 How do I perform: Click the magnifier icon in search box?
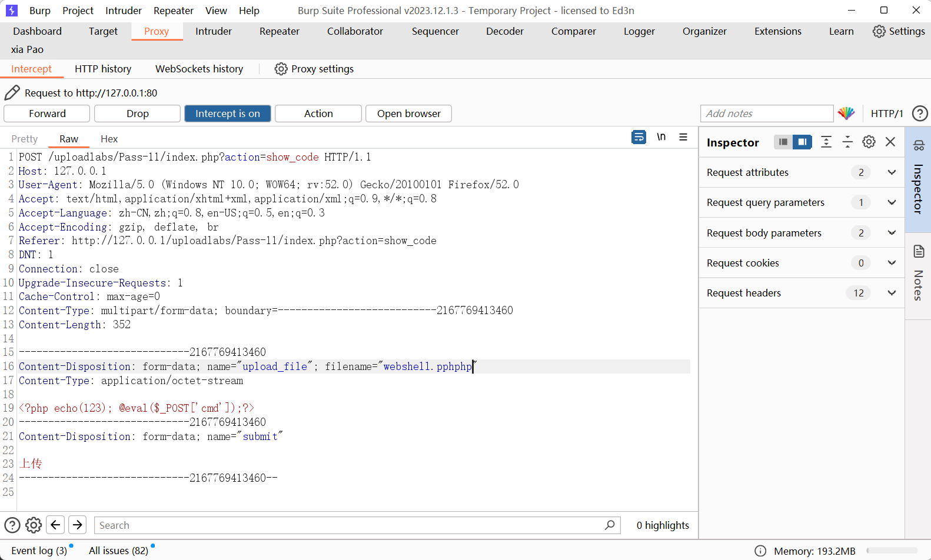click(x=610, y=525)
